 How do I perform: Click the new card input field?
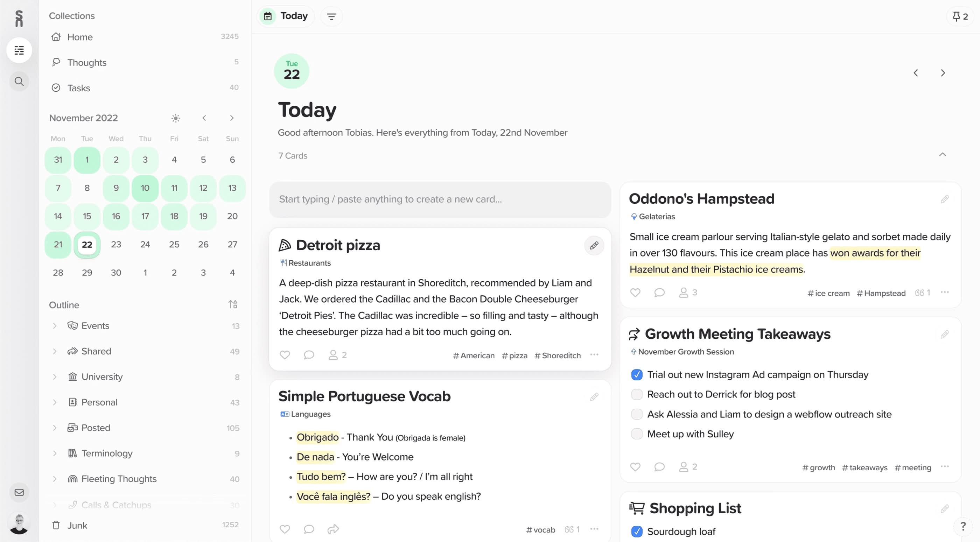coord(439,199)
